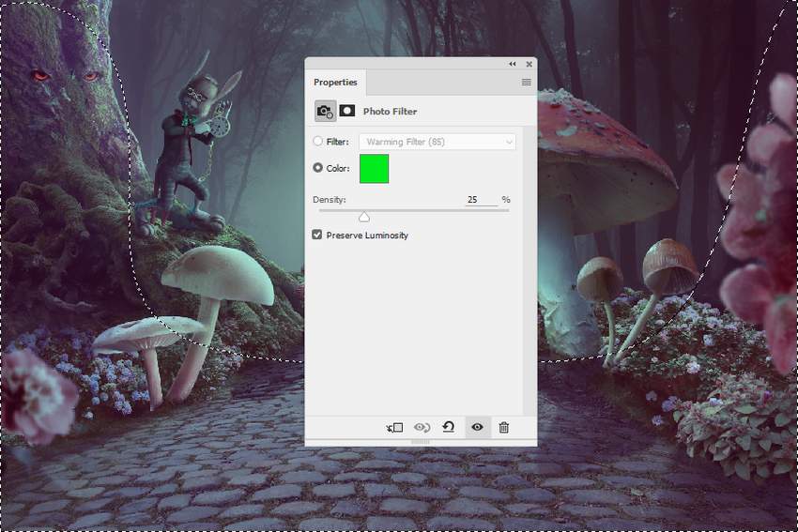
Task: Select the Color radio button
Action: tap(318, 167)
